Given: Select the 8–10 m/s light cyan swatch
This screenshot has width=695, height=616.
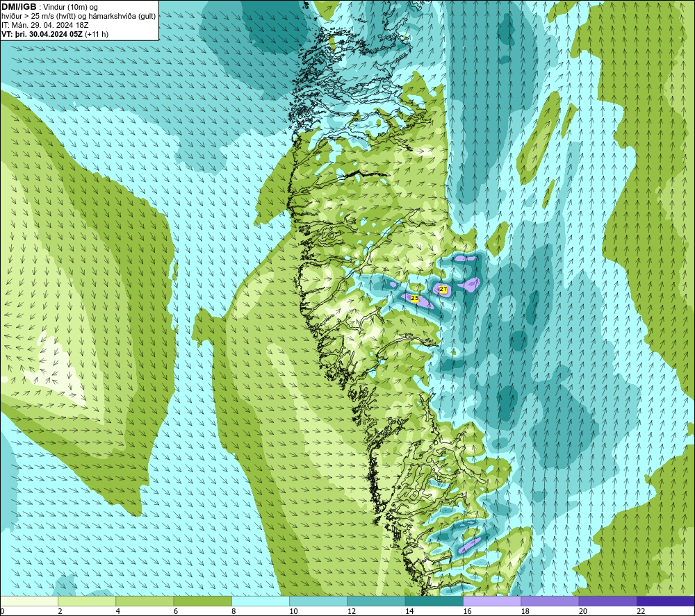Looking at the screenshot, I should [x=261, y=601].
